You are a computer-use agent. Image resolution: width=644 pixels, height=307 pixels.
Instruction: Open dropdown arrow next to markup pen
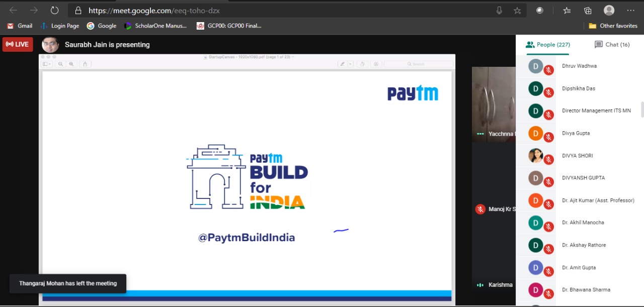click(350, 64)
